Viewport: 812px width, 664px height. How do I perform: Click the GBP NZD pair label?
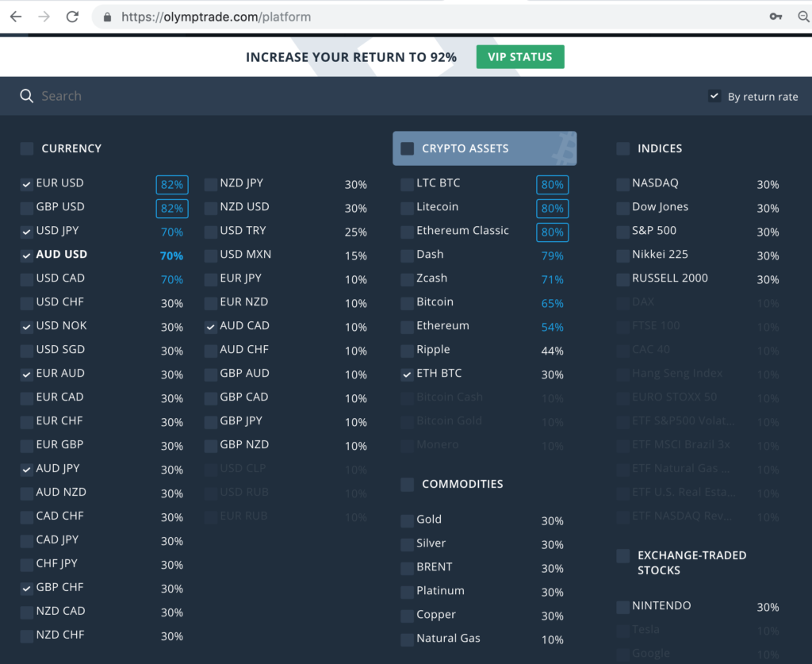(244, 445)
